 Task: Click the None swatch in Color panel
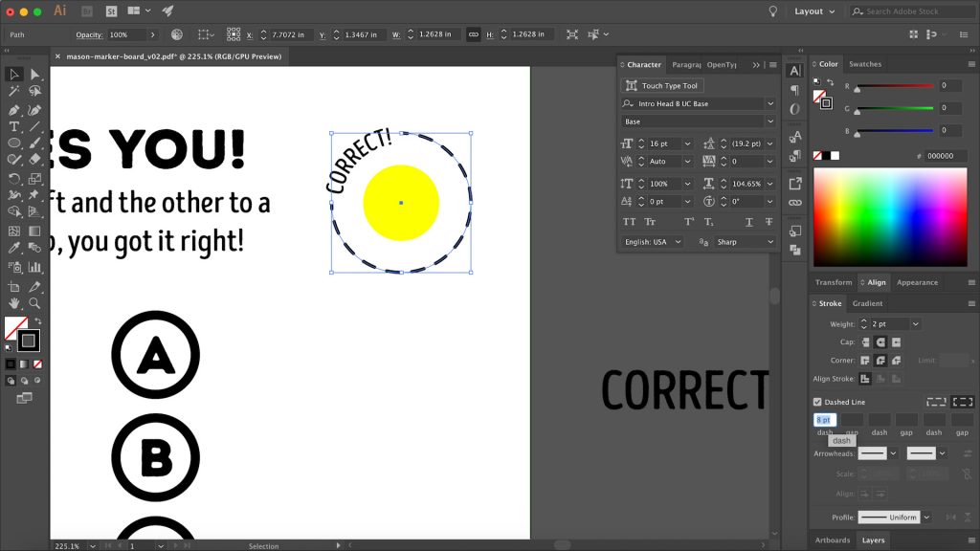tap(817, 156)
